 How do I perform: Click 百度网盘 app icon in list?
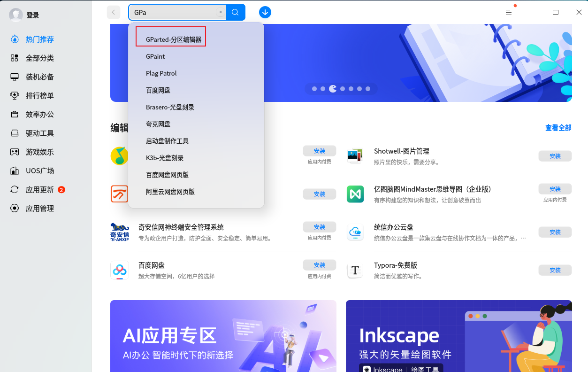[x=120, y=270]
